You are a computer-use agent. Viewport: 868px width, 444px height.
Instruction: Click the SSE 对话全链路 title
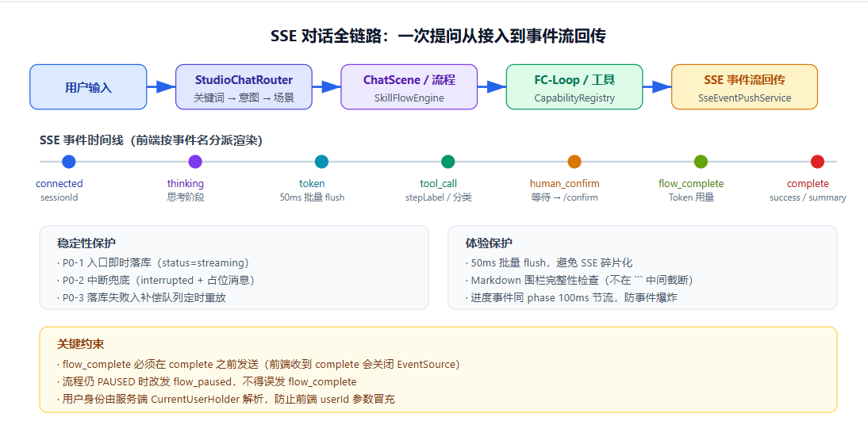tap(438, 36)
